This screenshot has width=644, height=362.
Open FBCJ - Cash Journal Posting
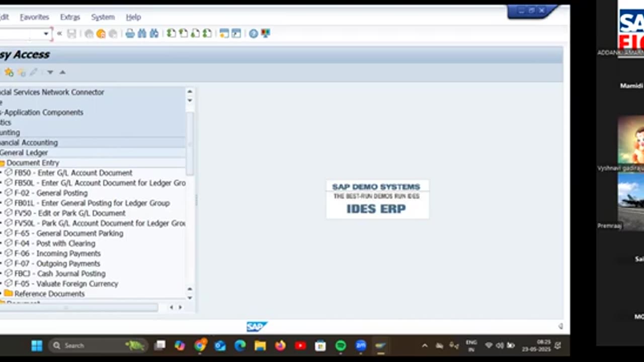[60, 274]
